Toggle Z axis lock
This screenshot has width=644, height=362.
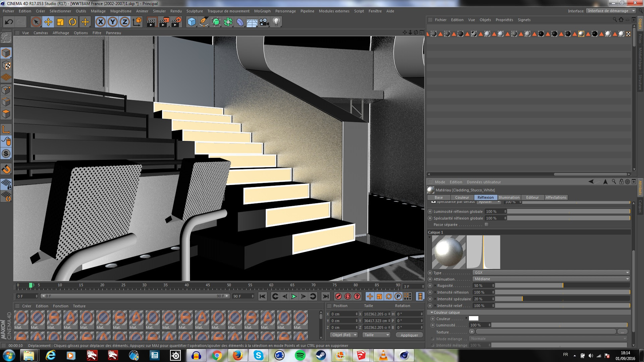125,22
